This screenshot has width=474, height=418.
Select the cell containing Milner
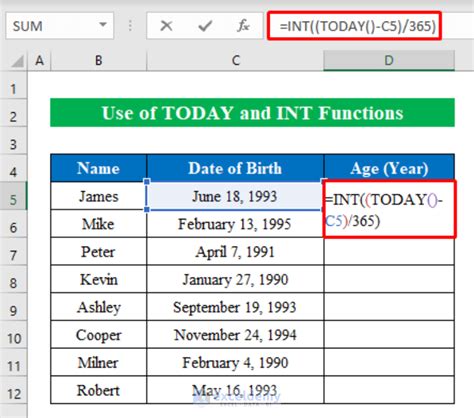pos(98,362)
